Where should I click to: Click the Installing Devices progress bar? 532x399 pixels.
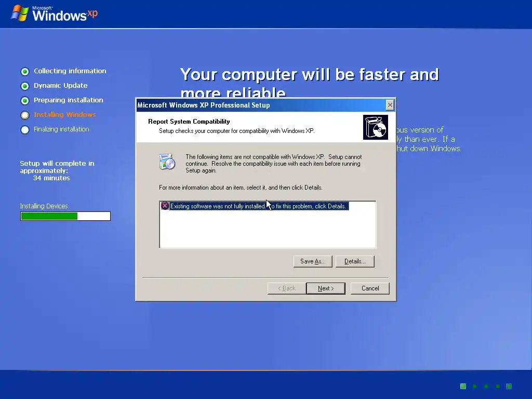tap(65, 216)
